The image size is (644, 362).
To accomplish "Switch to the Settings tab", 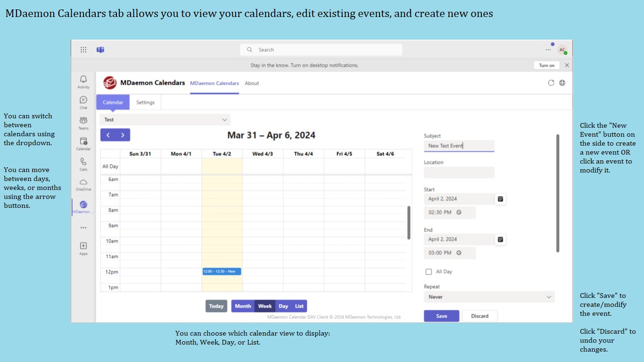I will pos(145,102).
